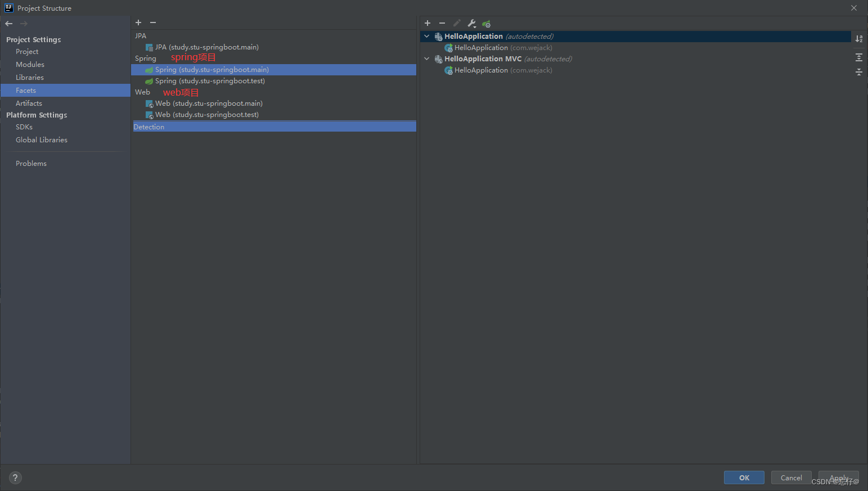
Task: Sort fileset entries alphabetically with the a-z icon
Action: point(858,38)
